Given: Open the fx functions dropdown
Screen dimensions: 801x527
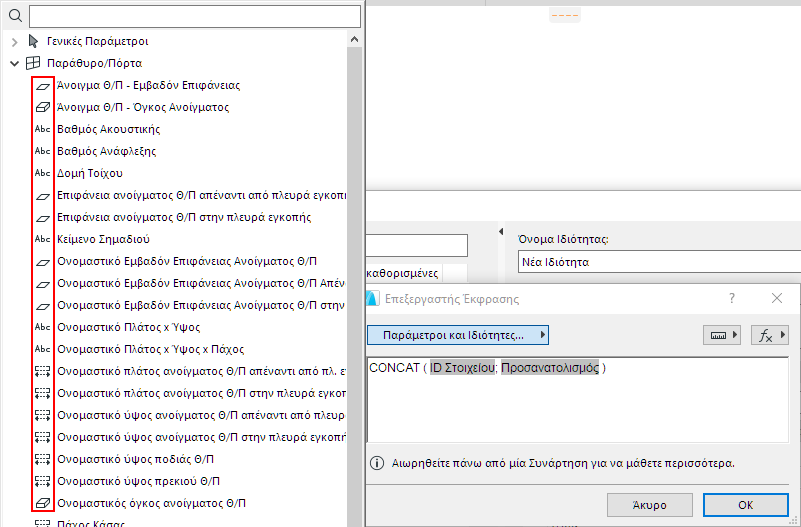Looking at the screenshot, I should (769, 335).
